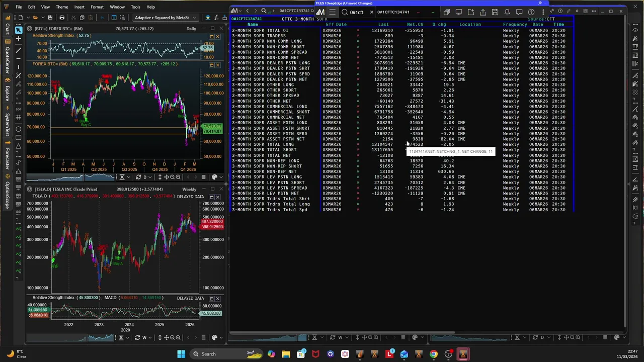The image size is (644, 362).
Task: Click the three-dot more options in DeepEdge toolbar
Action: tap(543, 12)
